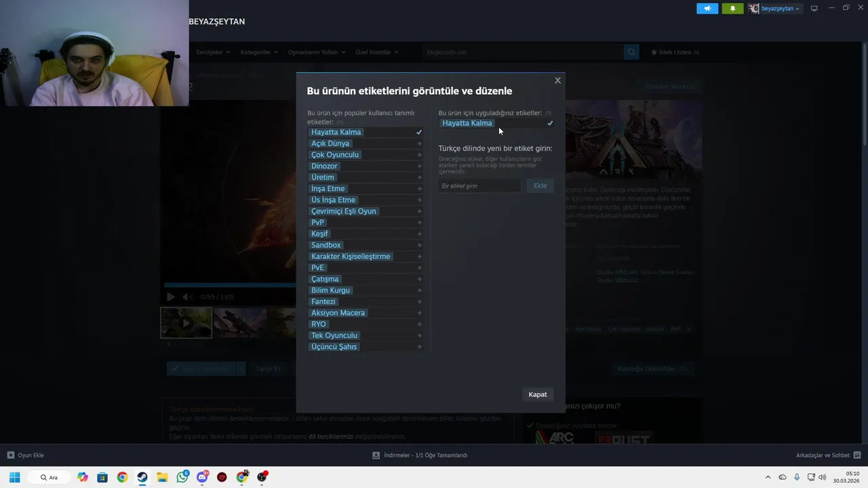This screenshot has height=488, width=868.
Task: Open the Çevrimiçi Eşli Oyun tag link
Action: point(344,211)
